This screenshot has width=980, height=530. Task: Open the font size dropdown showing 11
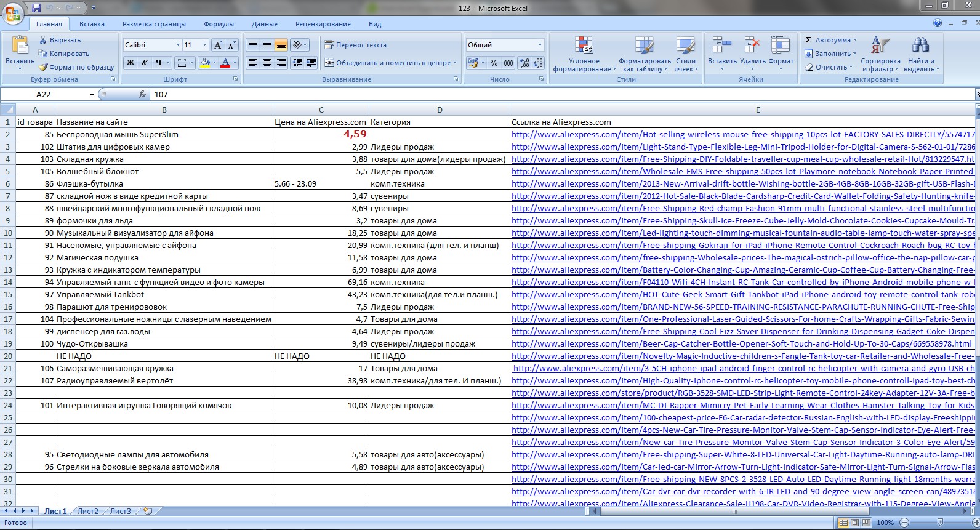(204, 45)
